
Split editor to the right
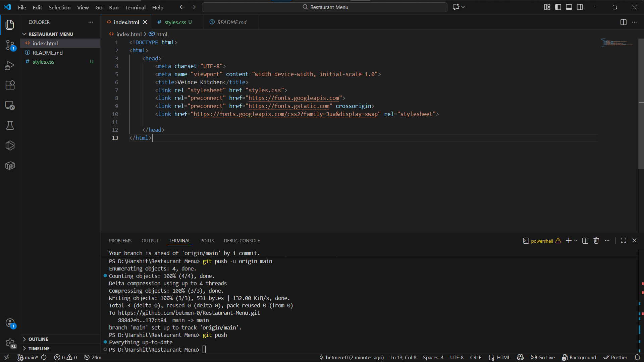pyautogui.click(x=623, y=22)
